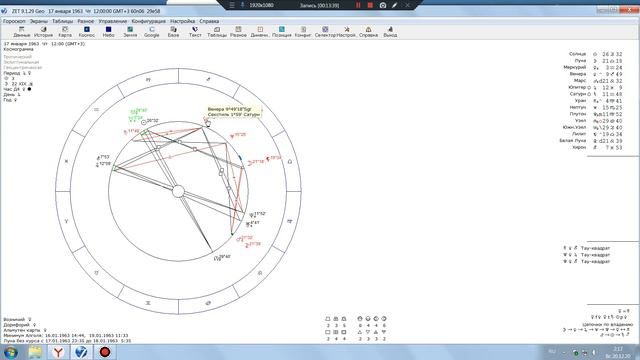Image resolution: width=640 pixels, height=360 pixels.
Task: Click the Луна без курса line
Action: (x=67, y=341)
